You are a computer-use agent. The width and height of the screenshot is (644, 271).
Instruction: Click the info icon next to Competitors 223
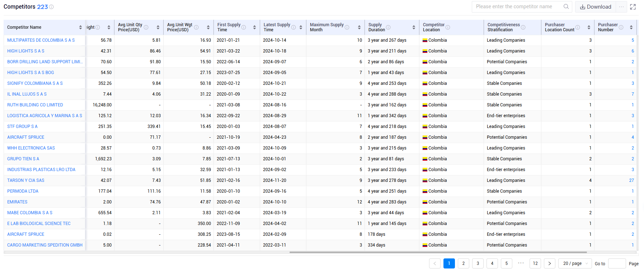tap(51, 7)
